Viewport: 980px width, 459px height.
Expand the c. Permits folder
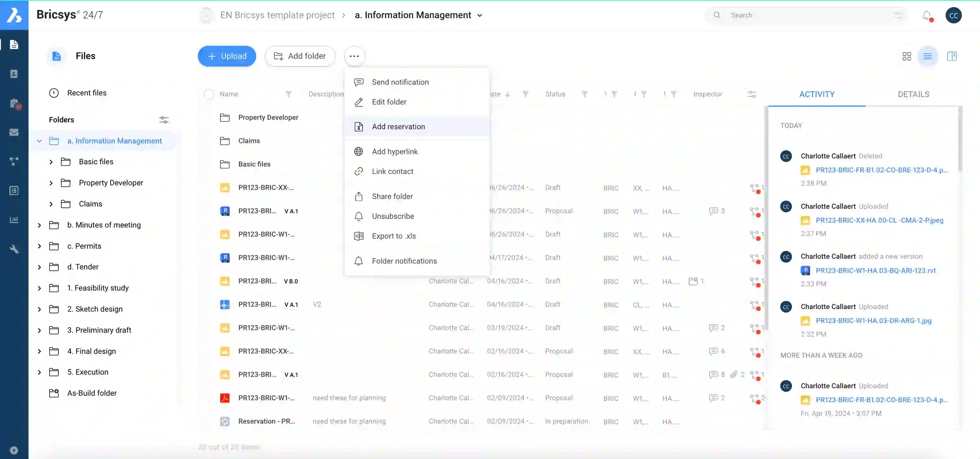(39, 246)
